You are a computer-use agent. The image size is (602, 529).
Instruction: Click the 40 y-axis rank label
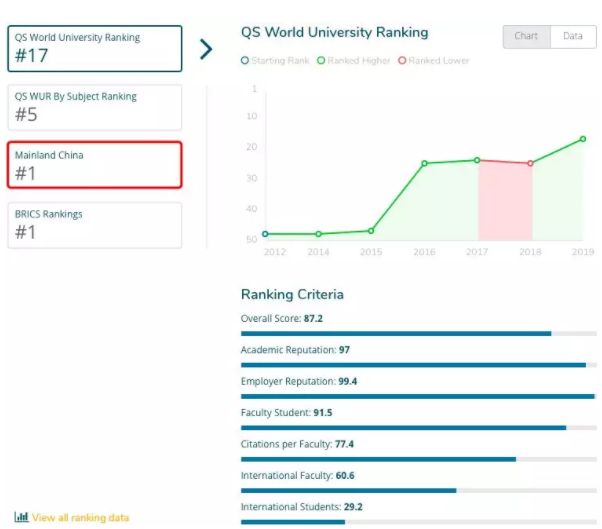point(252,209)
